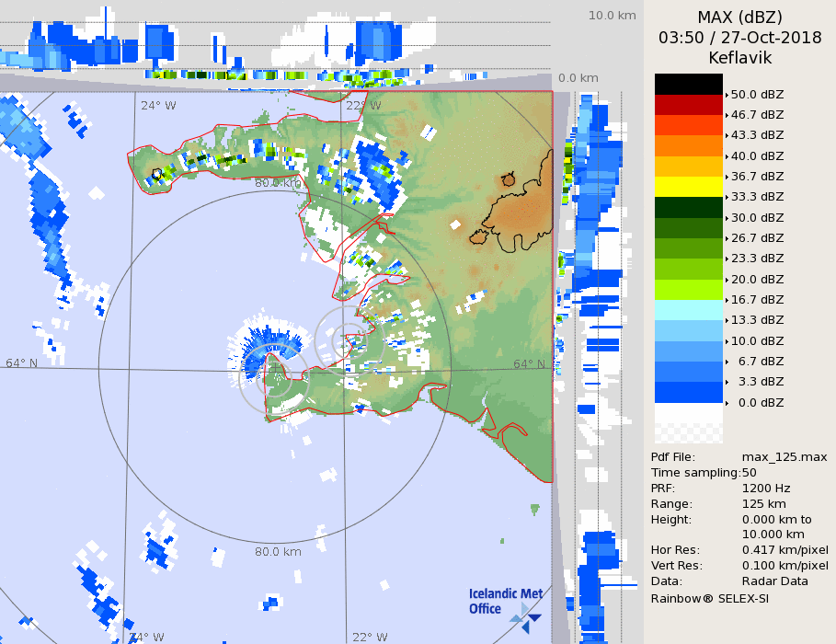
Task: Click the "1200 Hz" PRF value
Action: (x=766, y=489)
